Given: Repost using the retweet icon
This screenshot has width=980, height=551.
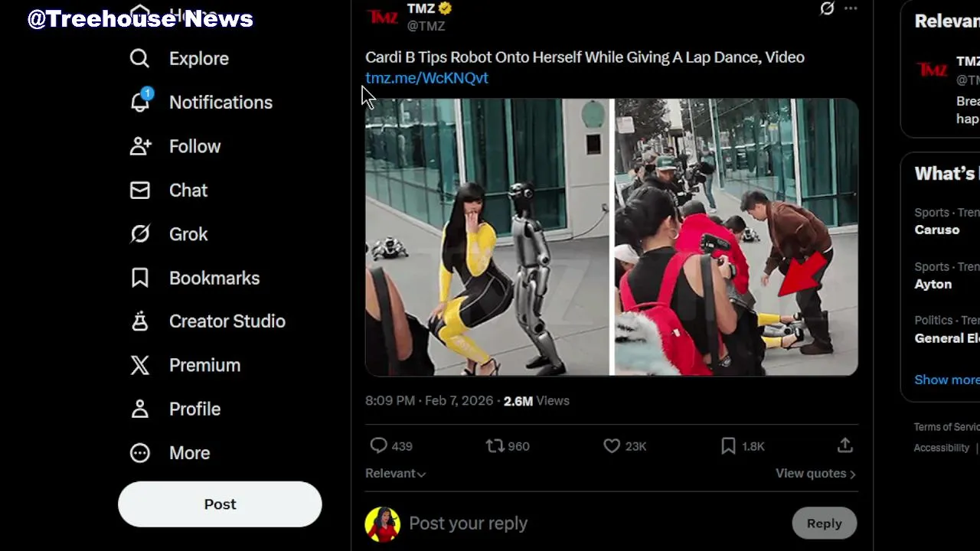Looking at the screenshot, I should [x=495, y=445].
